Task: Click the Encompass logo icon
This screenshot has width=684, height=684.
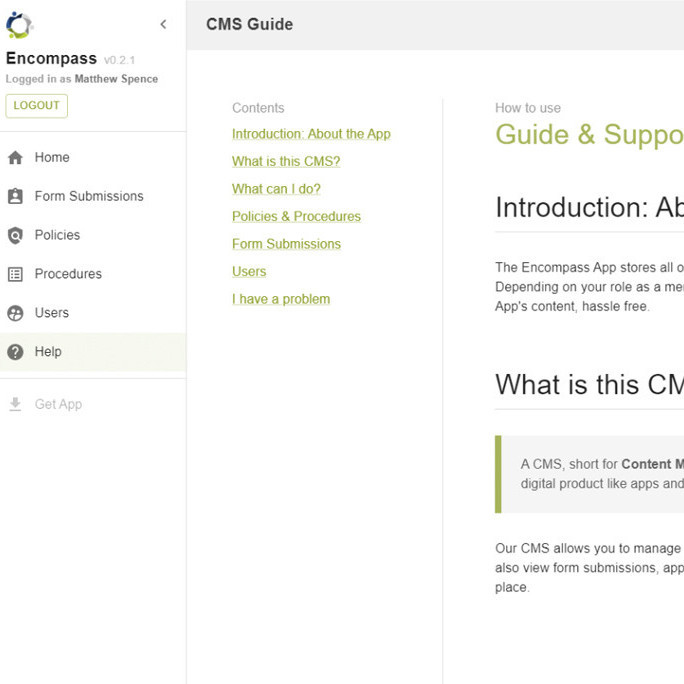Action: click(19, 25)
